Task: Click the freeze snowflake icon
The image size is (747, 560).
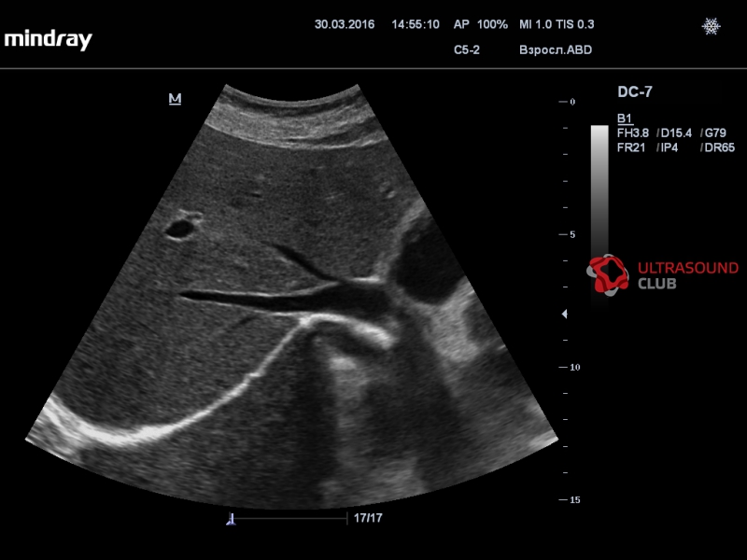Action: [711, 26]
